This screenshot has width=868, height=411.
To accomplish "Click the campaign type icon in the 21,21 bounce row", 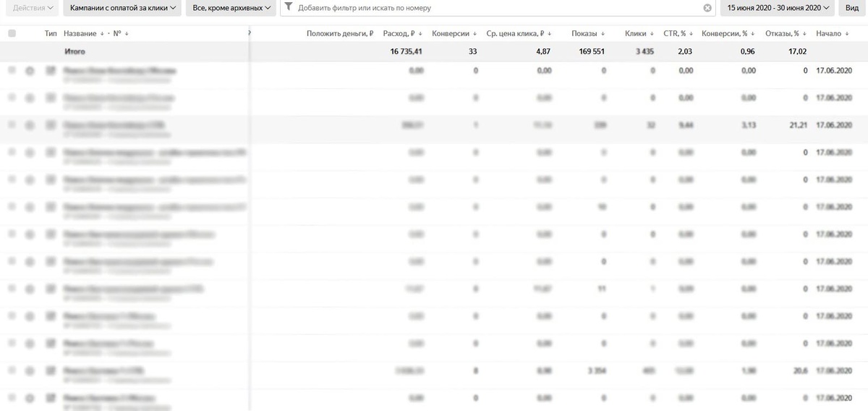I will (x=50, y=125).
